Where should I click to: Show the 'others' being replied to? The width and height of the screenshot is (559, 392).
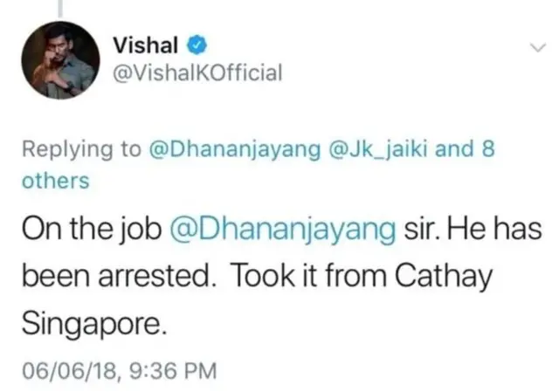point(55,181)
